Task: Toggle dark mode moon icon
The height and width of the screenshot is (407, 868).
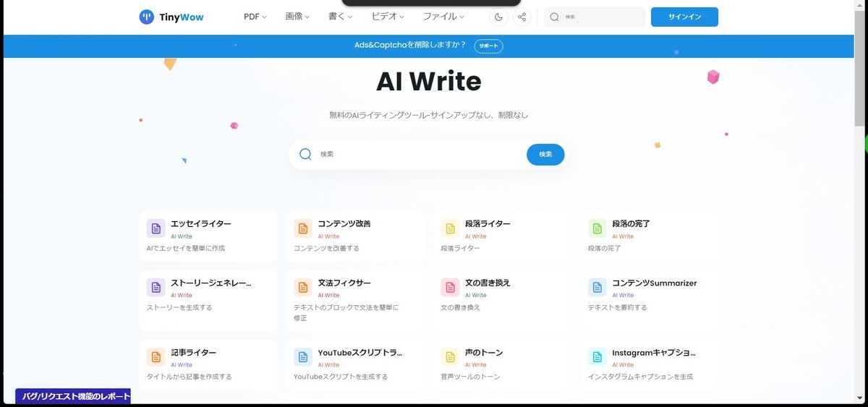Action: pos(498,17)
